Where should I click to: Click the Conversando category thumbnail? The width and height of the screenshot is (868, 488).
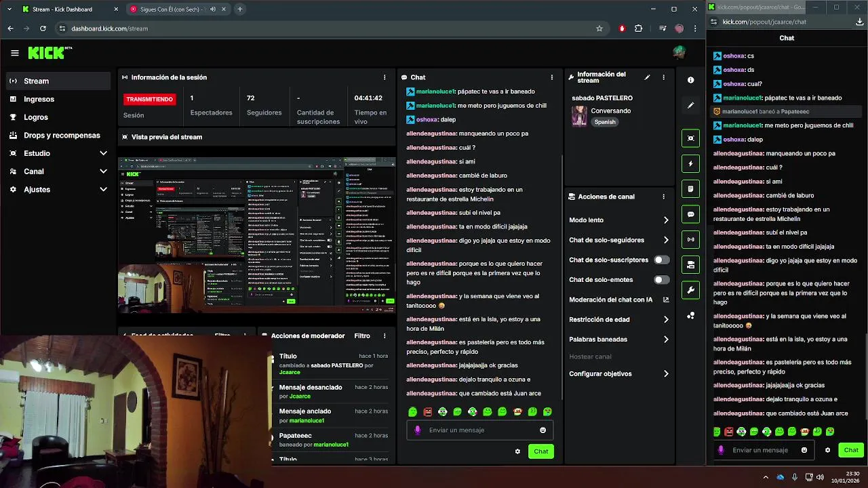[x=580, y=115]
